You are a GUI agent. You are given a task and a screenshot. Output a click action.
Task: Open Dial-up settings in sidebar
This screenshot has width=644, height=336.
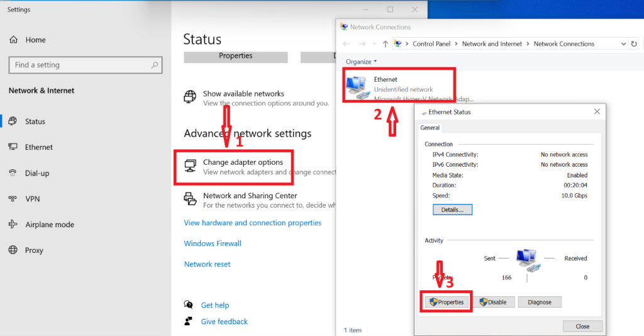point(36,173)
